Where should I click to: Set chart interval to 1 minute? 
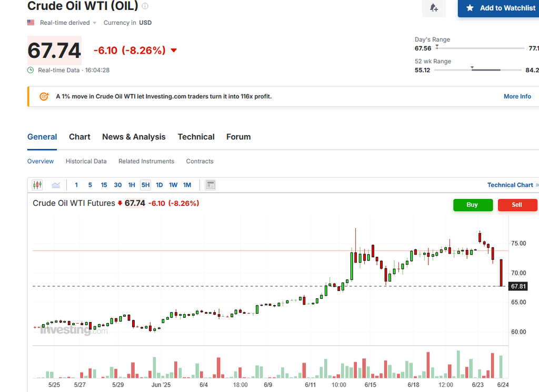click(76, 185)
